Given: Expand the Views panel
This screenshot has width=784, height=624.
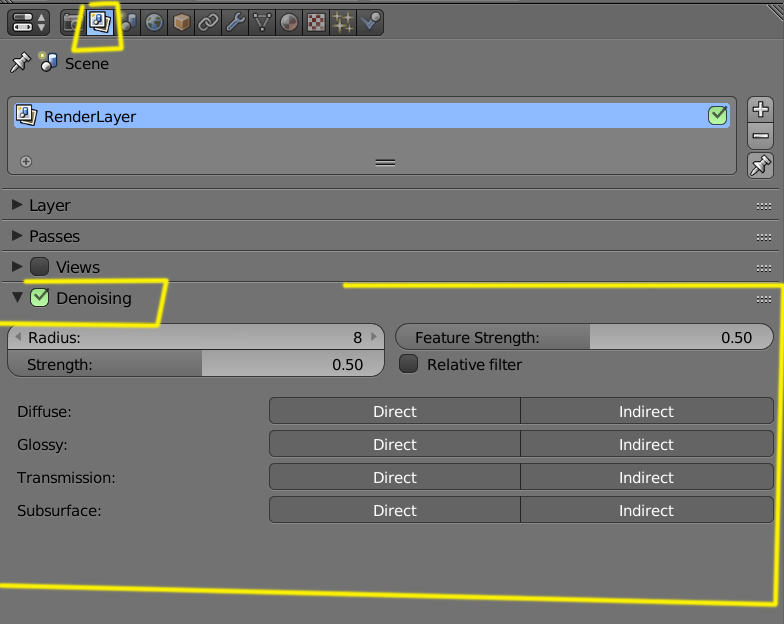Looking at the screenshot, I should [x=17, y=266].
